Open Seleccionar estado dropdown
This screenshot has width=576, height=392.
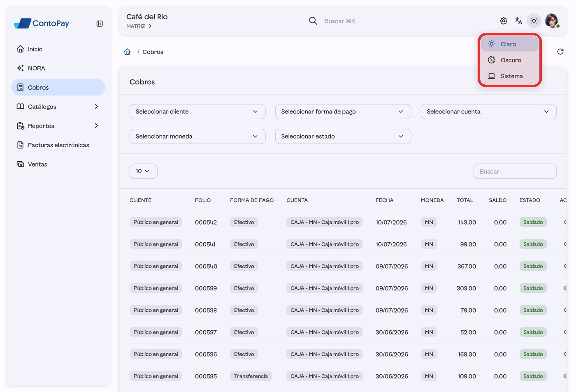[x=343, y=136]
